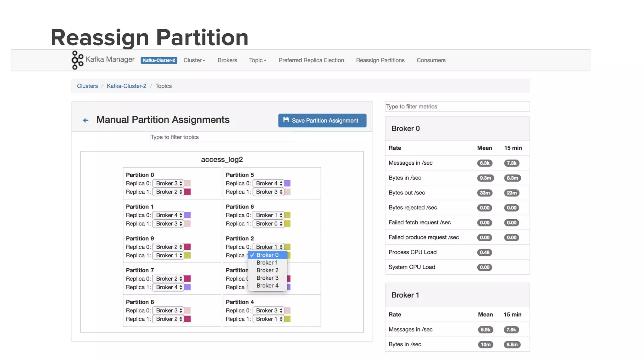Click the magenta swatch beside Partition 0 Replica 1
Viewport: 644px width, 362px height.
tap(187, 192)
